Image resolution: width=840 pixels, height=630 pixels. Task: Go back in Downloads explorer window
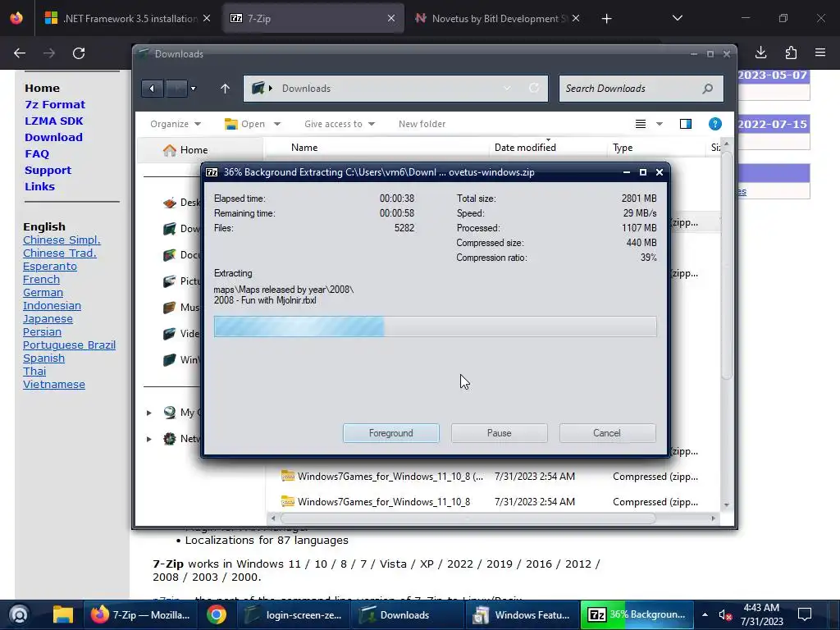click(x=152, y=89)
